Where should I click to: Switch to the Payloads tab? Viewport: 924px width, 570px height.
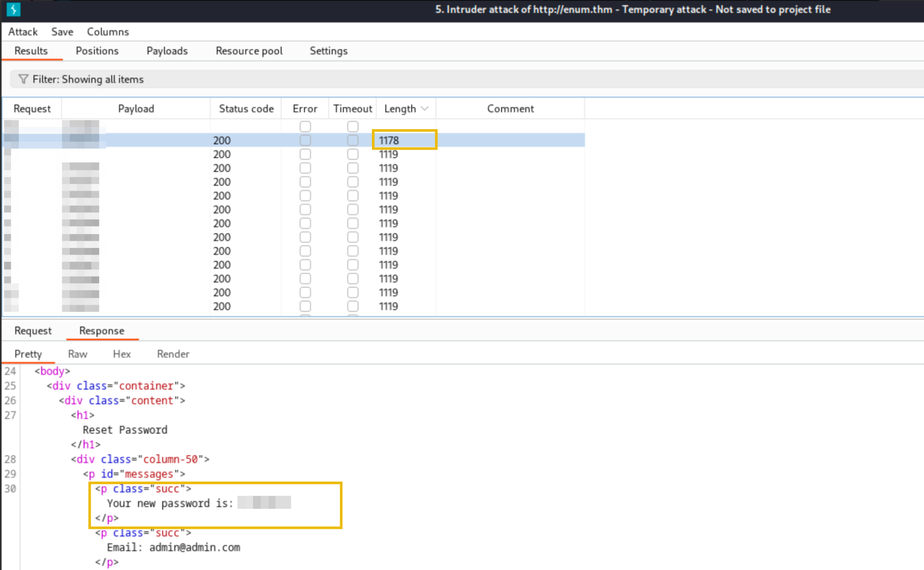(167, 51)
